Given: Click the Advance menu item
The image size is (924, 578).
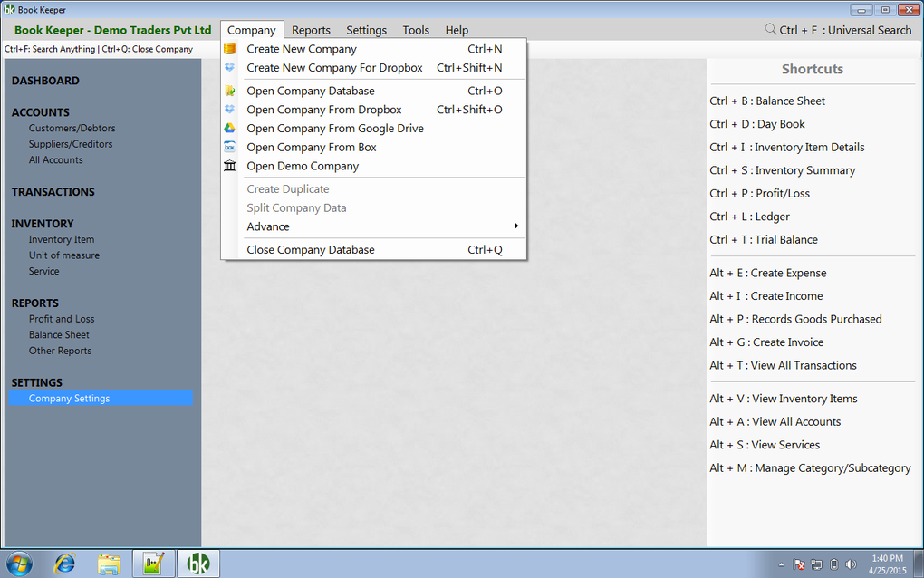Looking at the screenshot, I should [x=373, y=226].
